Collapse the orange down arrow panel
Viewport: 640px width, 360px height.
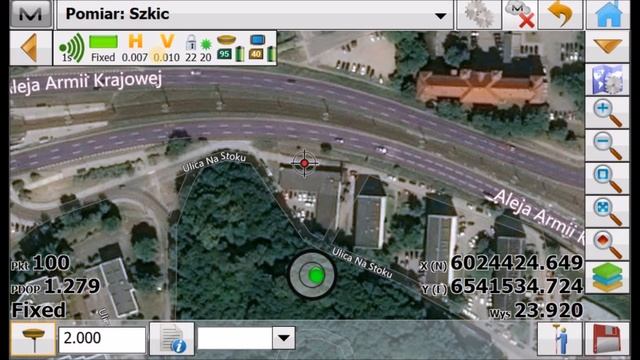607,46
